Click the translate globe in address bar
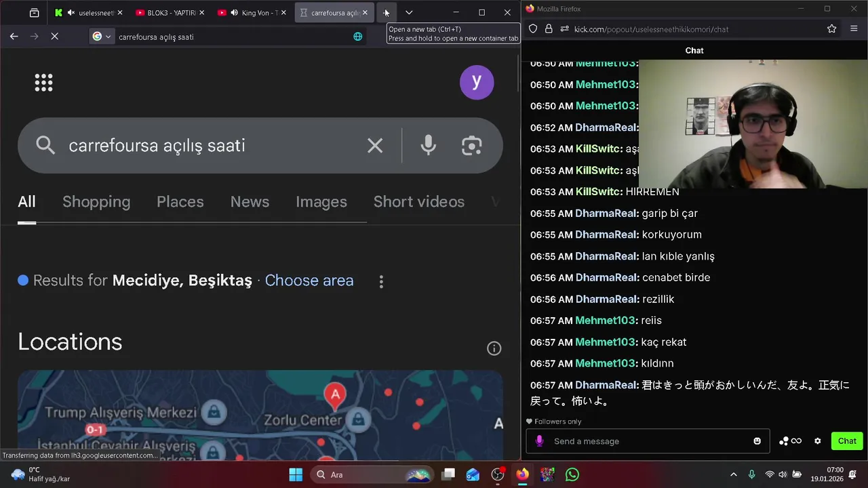This screenshot has width=868, height=488. [357, 37]
